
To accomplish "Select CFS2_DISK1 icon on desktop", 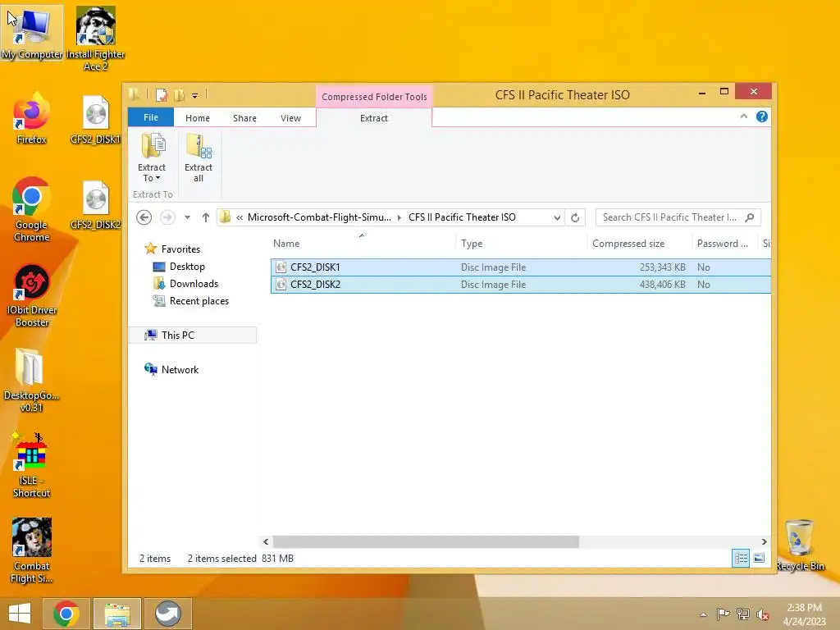I will [x=95, y=120].
